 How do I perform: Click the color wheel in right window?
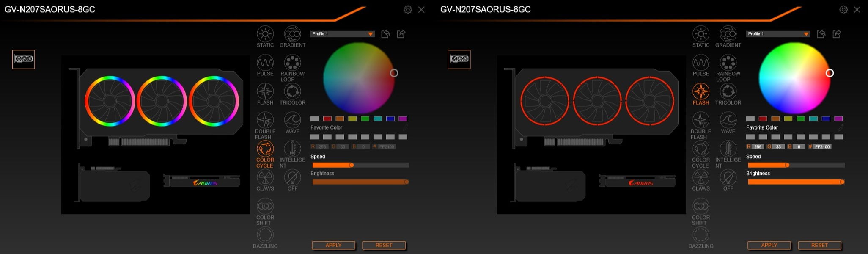point(794,78)
